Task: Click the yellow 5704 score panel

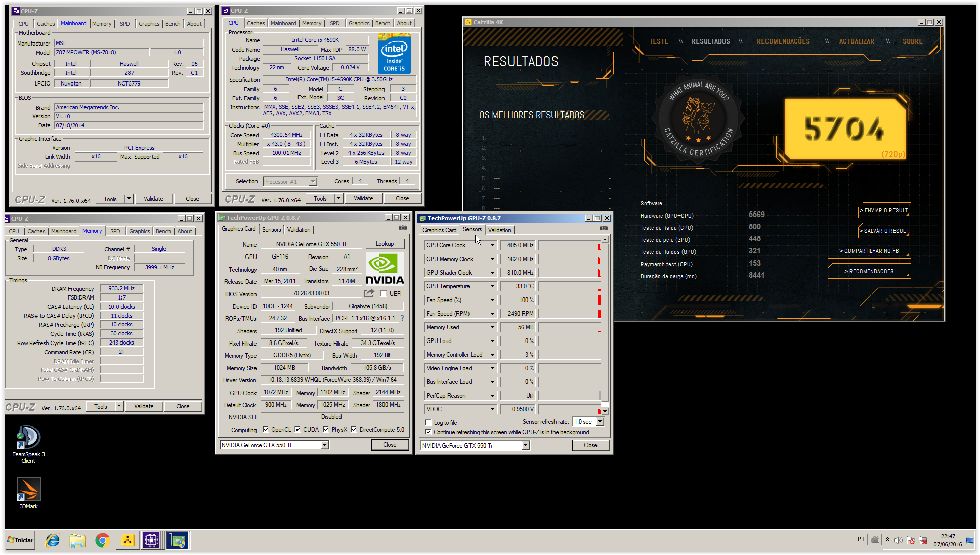Action: click(845, 129)
